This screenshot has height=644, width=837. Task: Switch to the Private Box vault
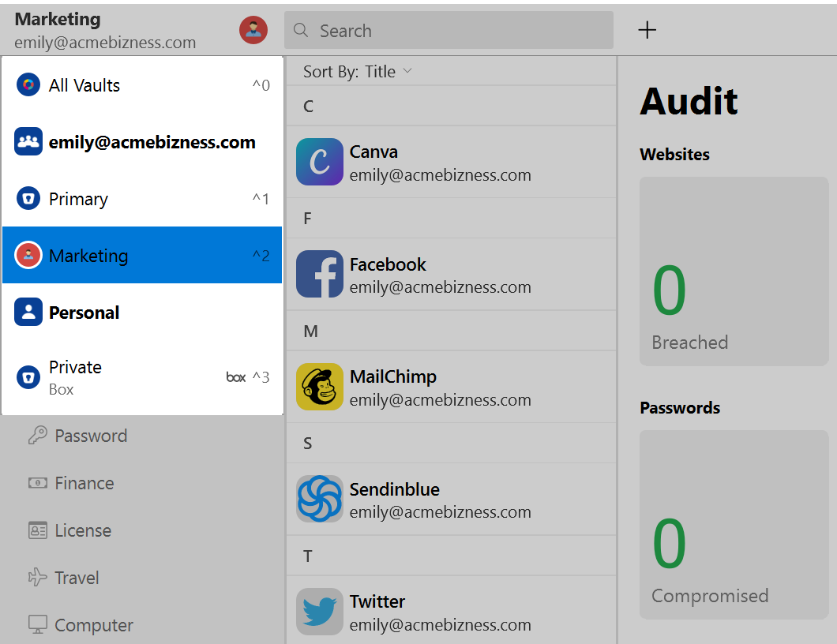point(142,377)
